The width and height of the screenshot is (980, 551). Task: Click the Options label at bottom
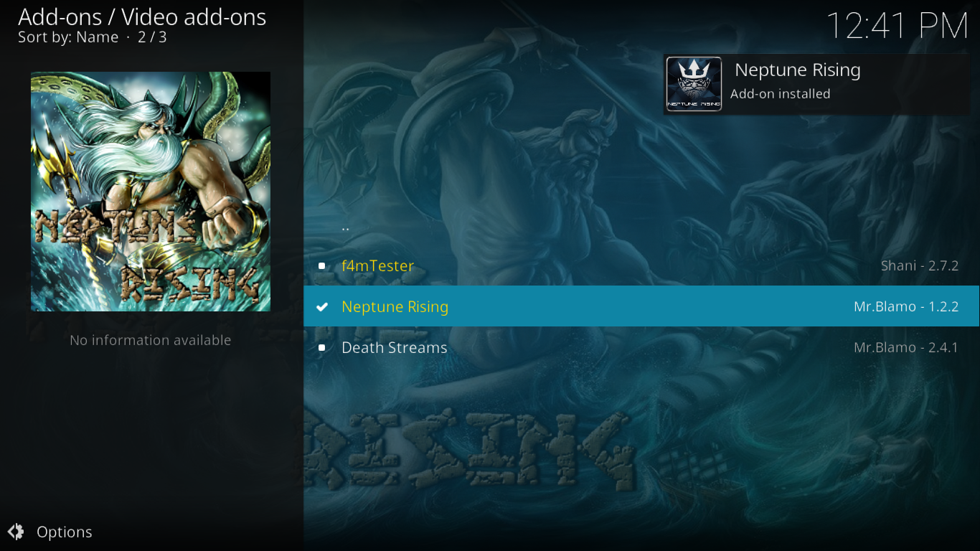tap(65, 532)
